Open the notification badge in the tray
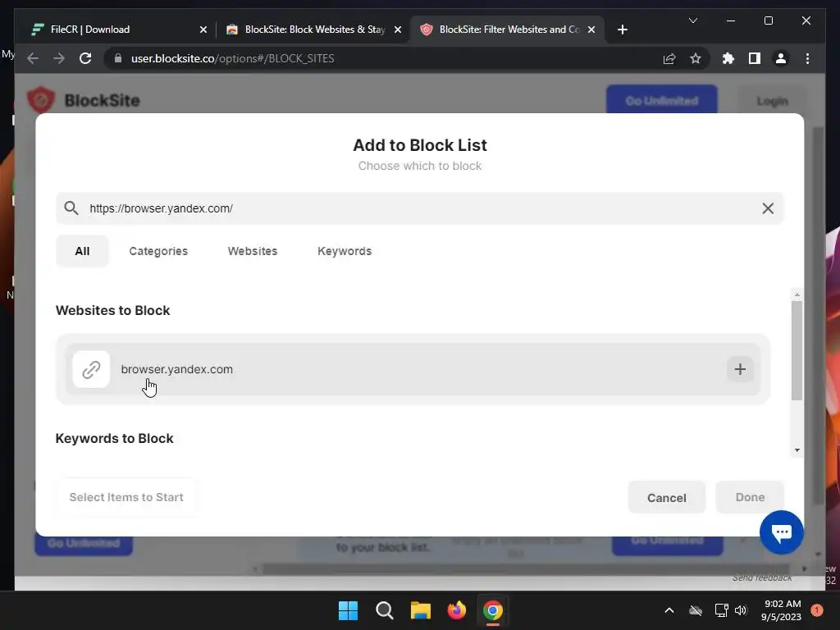The width and height of the screenshot is (840, 630). tap(817, 610)
